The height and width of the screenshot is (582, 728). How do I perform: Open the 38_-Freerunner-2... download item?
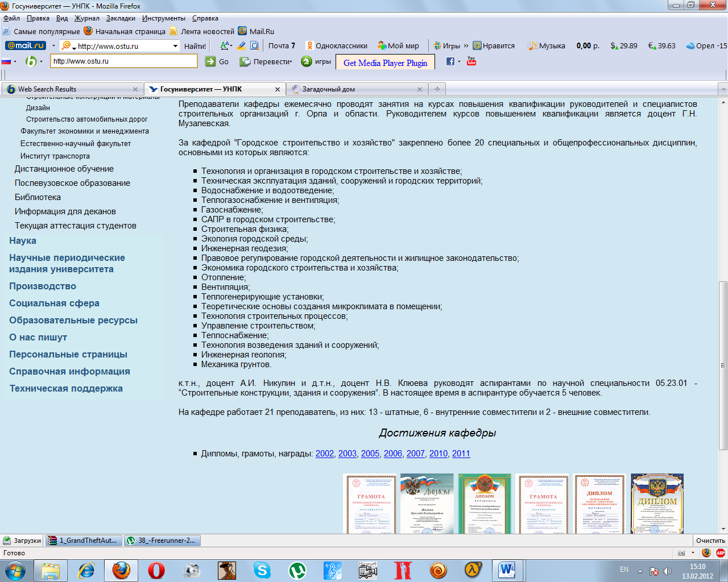point(162,541)
